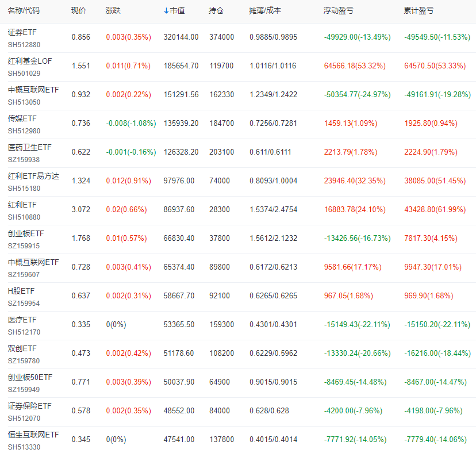Select cumulative loss -49161.91(-19.28%)

click(437, 95)
